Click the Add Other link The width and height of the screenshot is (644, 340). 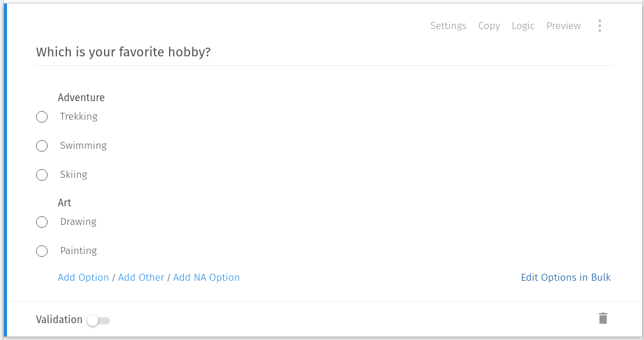pyautogui.click(x=141, y=277)
